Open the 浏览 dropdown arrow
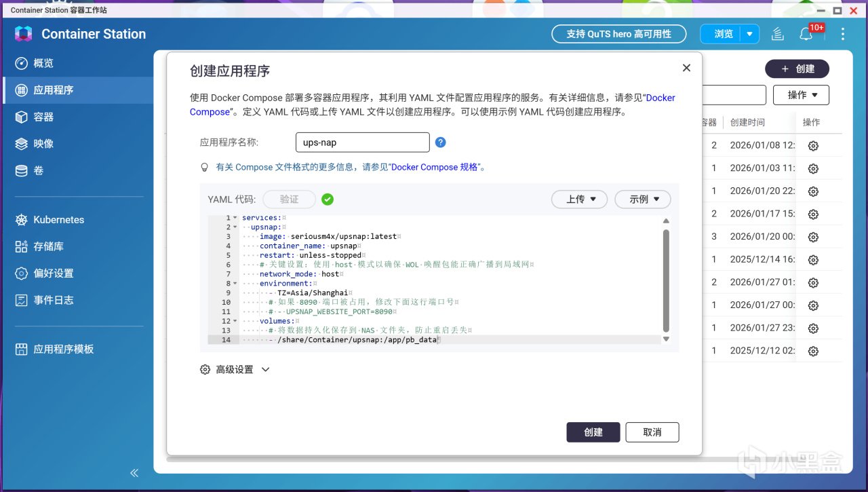Screen dimensions: 868x492 [x=749, y=34]
